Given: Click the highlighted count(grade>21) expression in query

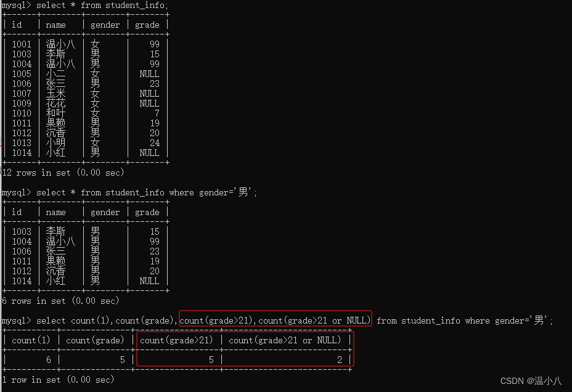Looking at the screenshot, I should point(216,321).
